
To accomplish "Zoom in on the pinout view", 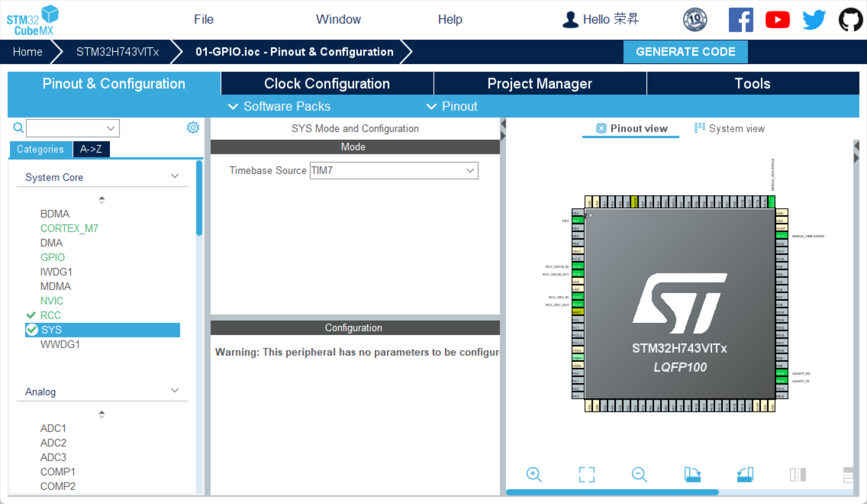I will tap(534, 474).
